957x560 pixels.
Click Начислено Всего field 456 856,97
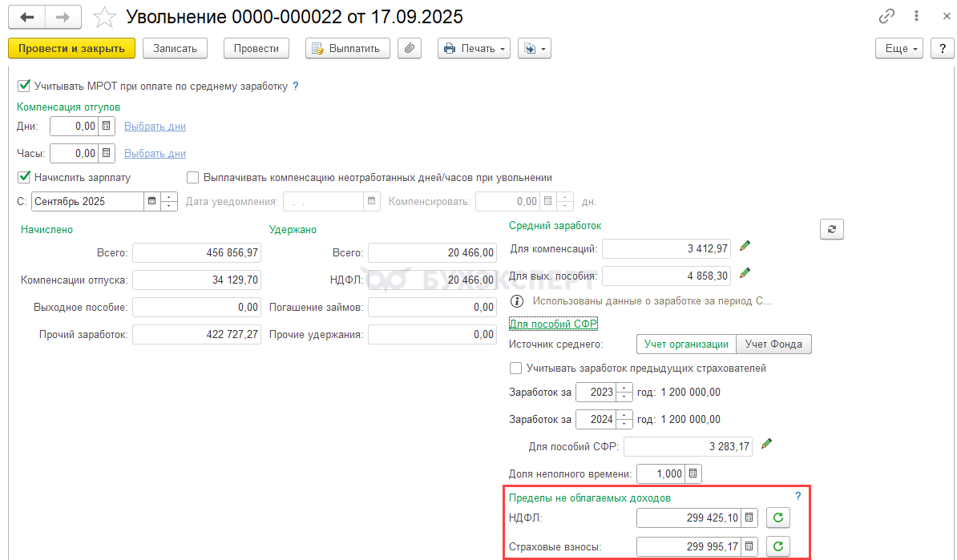pos(196,252)
